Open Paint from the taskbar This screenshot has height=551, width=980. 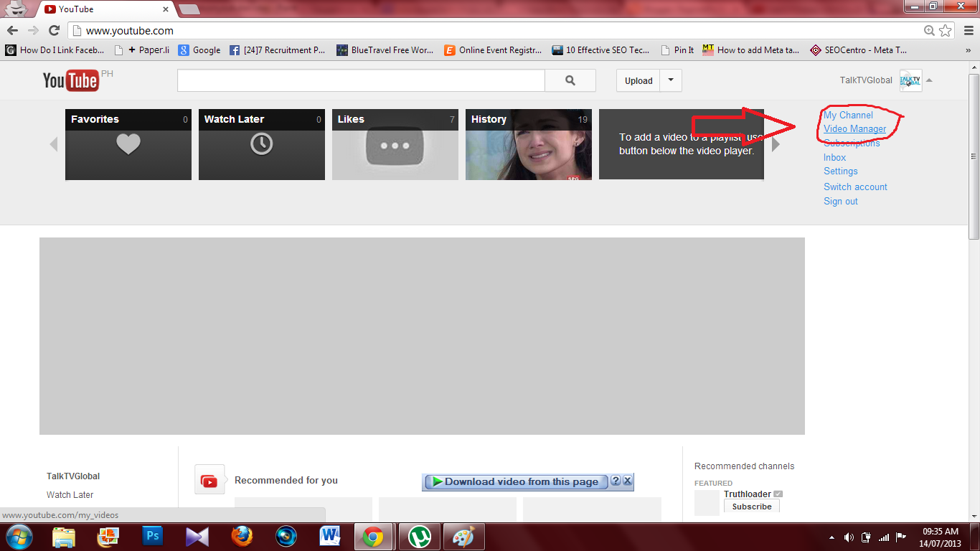click(x=464, y=537)
